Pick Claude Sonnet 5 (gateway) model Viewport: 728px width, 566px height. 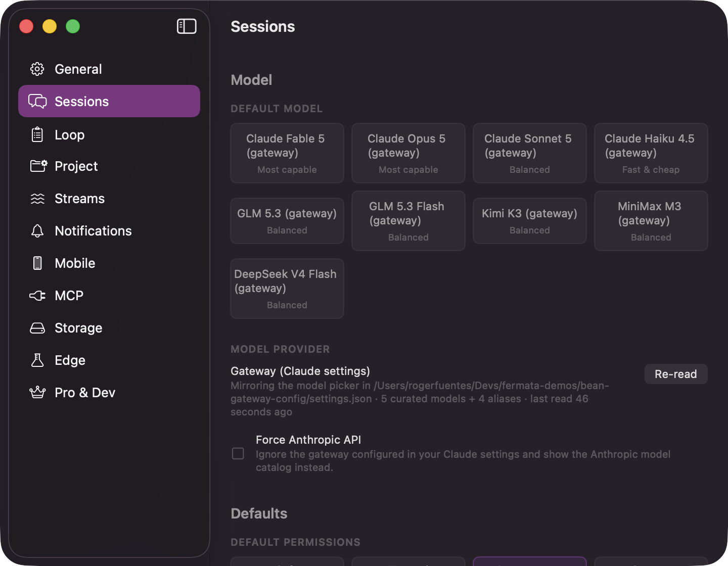(x=530, y=153)
